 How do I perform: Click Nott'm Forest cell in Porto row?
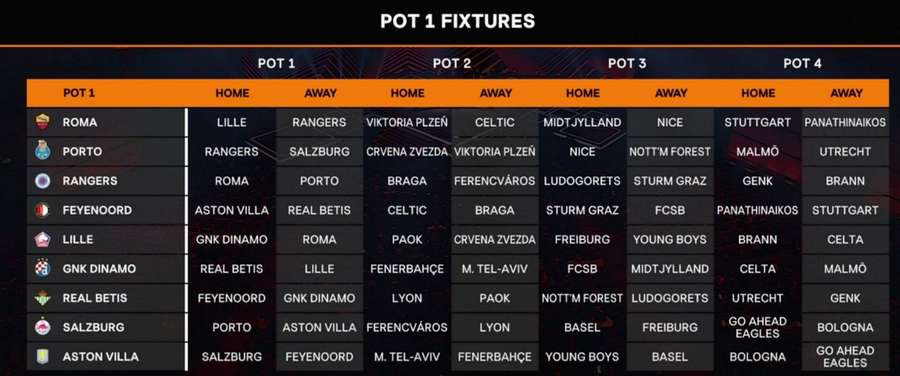click(670, 152)
